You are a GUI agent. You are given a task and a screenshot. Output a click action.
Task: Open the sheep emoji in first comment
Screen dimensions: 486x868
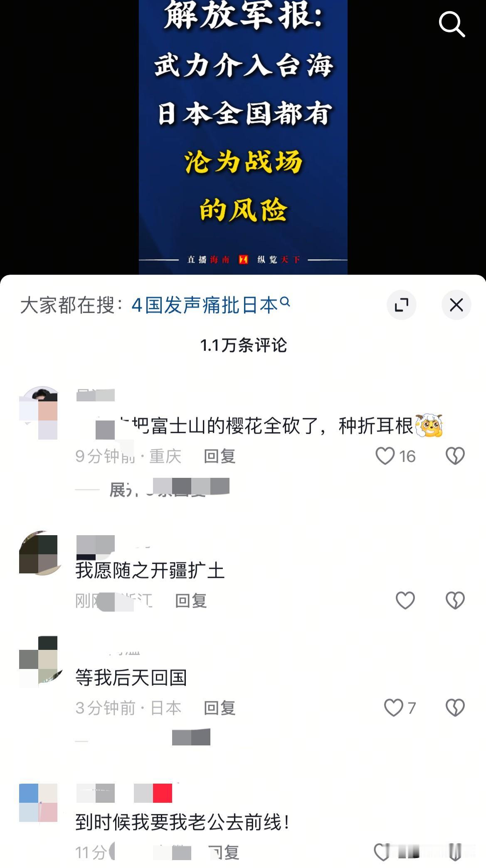pos(429,425)
